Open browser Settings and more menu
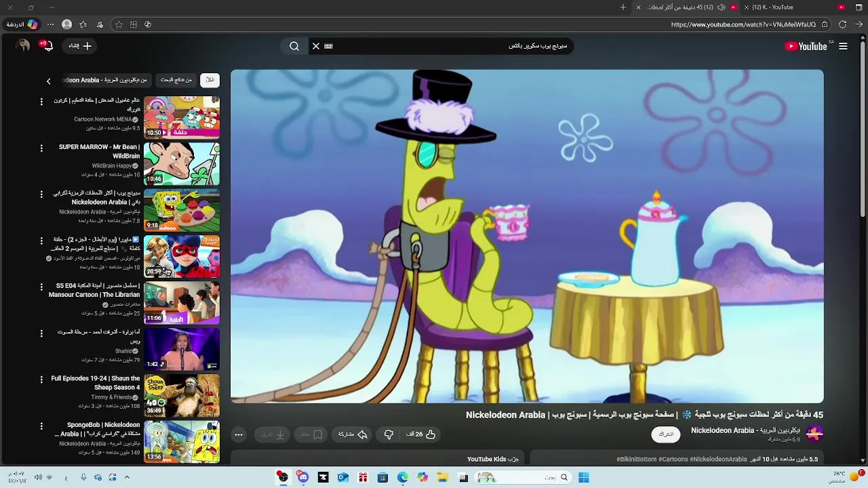 coord(50,24)
